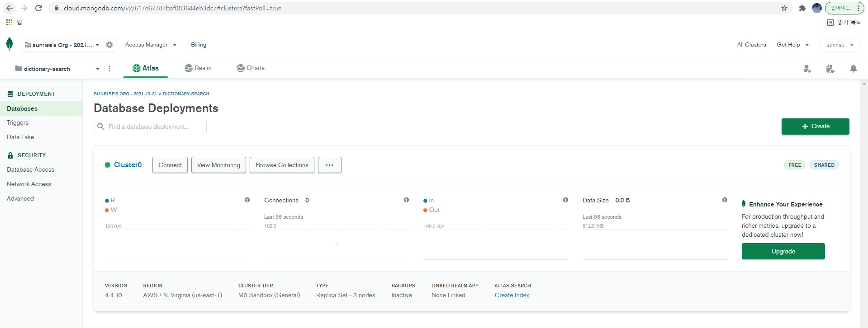The height and width of the screenshot is (328, 868).
Task: Open sunrise user account dropdown
Action: (x=840, y=45)
